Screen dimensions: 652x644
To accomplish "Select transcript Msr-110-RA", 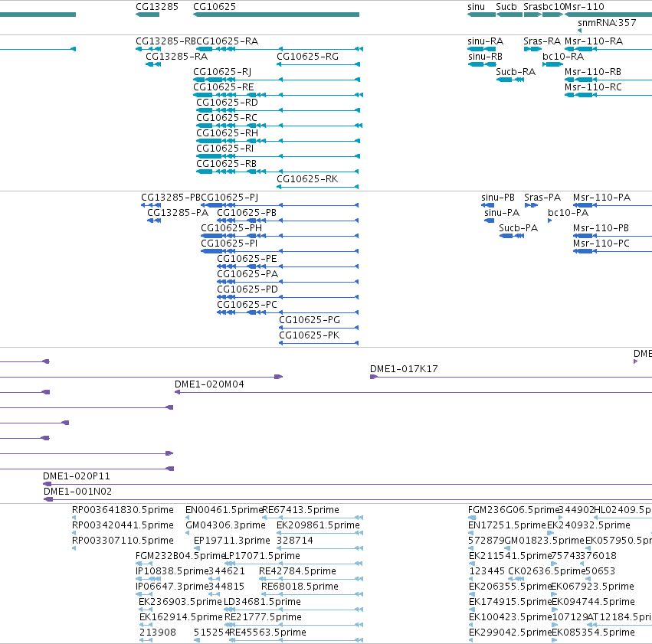I will click(594, 41).
